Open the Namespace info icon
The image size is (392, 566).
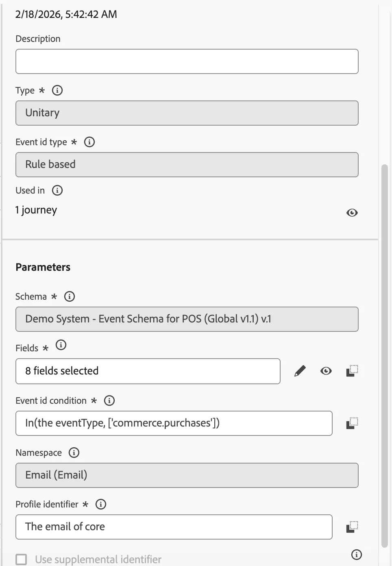(74, 453)
